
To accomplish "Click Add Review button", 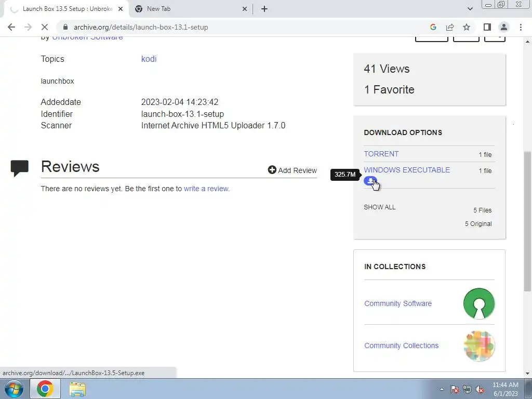I will coord(292,170).
